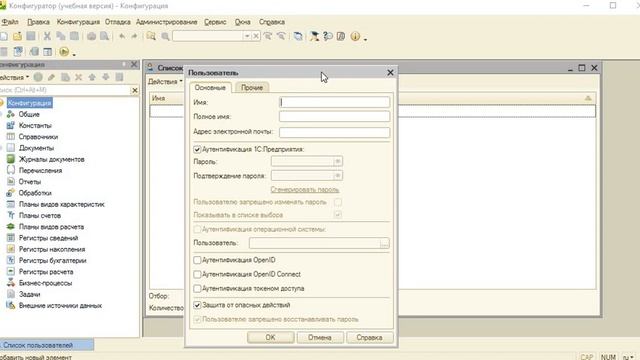Enable Аутентификация OpenID checkbox
The width and height of the screenshot is (640, 360).
[197, 260]
